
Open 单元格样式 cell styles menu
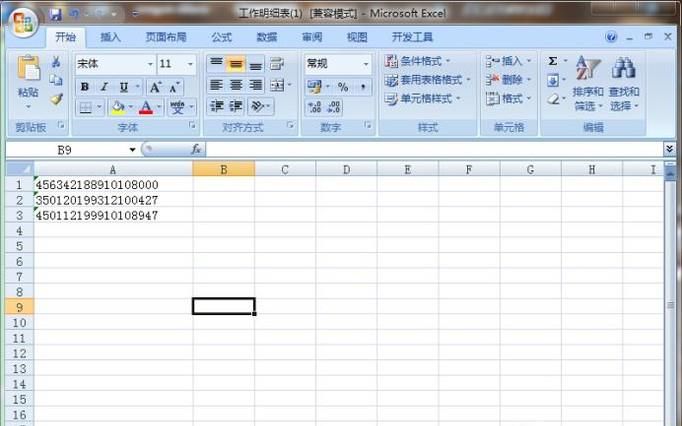(x=423, y=99)
